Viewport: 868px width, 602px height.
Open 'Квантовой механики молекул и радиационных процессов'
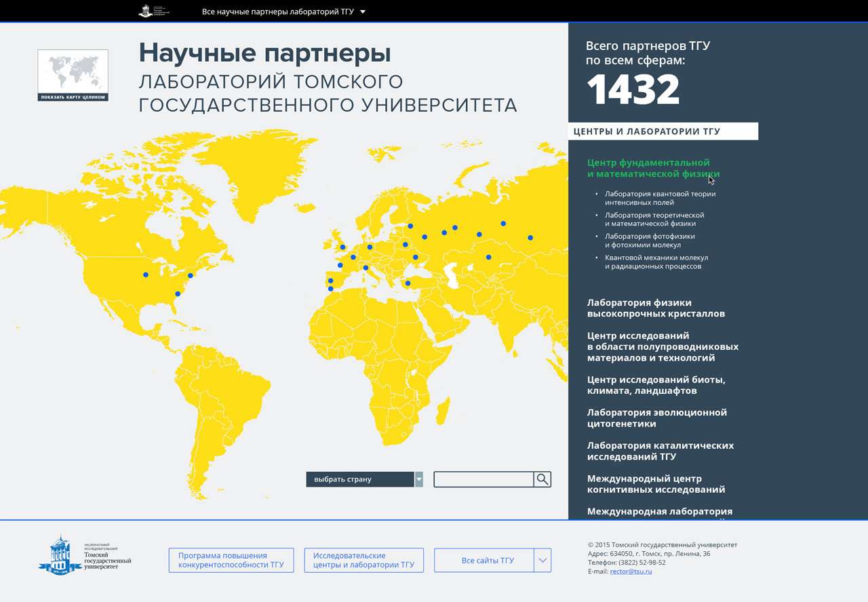tap(656, 262)
